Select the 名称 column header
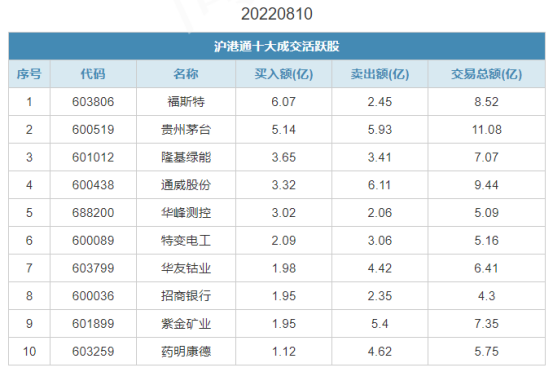554x372 pixels. (186, 74)
